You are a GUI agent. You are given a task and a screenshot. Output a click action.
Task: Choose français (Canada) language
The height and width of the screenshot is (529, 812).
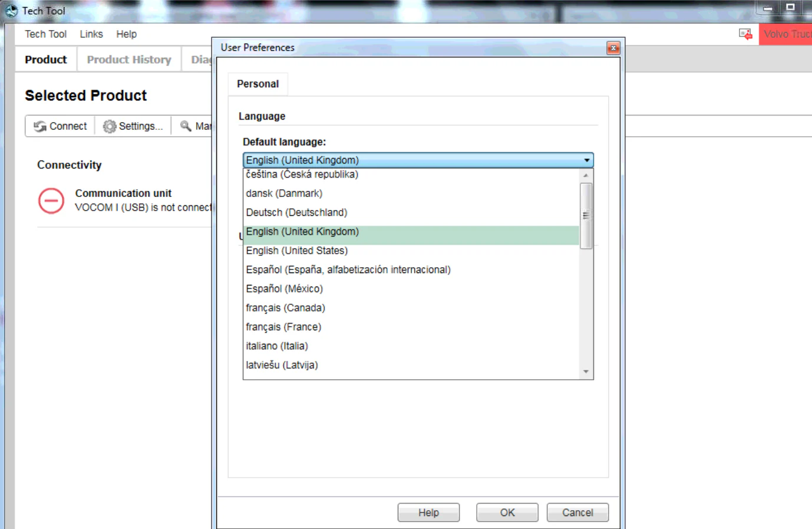pyautogui.click(x=411, y=308)
